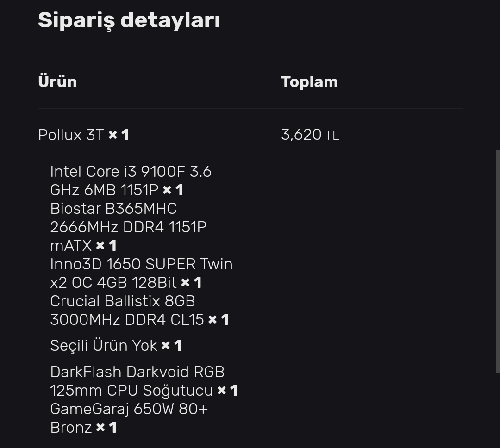The height and width of the screenshot is (448, 500).
Task: Click the × 1 quantity after CL15
Action: [x=219, y=320]
